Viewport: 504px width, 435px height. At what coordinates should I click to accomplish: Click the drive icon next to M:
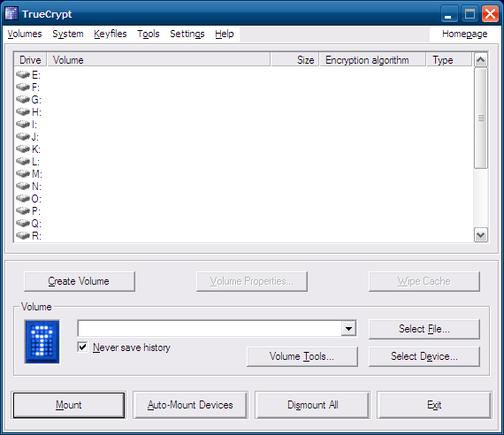[23, 173]
